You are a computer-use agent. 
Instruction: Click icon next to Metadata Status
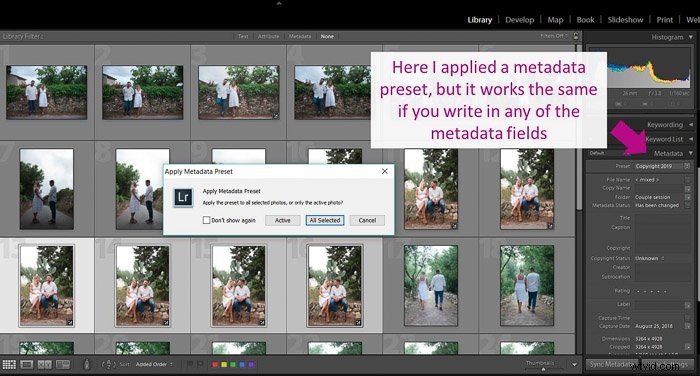point(688,205)
